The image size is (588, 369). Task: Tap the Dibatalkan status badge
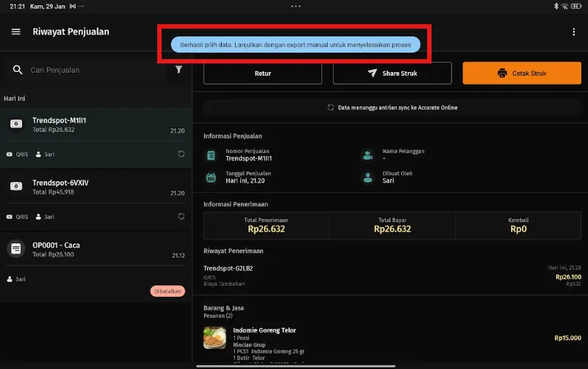coord(168,291)
